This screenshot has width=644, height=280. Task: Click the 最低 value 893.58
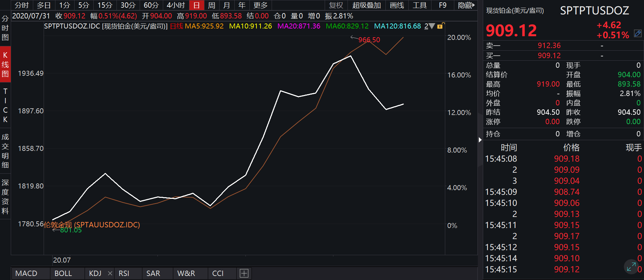(x=629, y=84)
